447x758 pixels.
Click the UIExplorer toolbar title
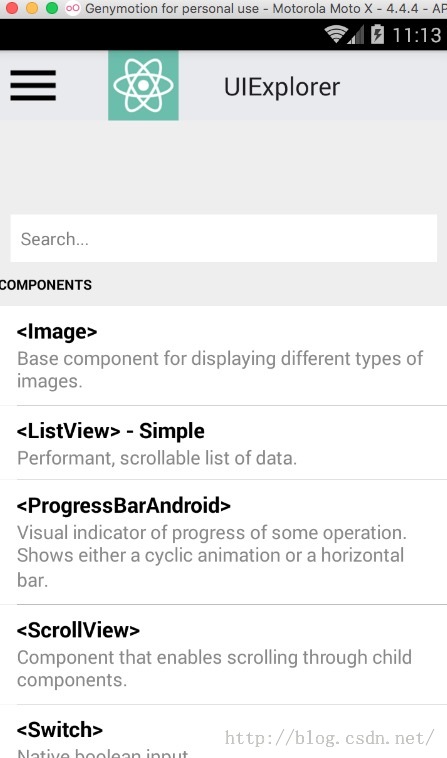click(x=282, y=87)
